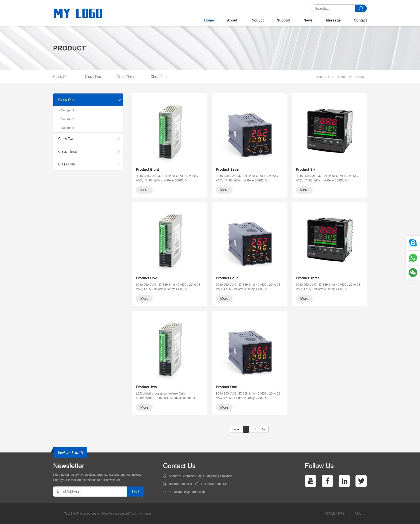The height and width of the screenshot is (524, 420).
Task: Collapse the Class One sidebar section
Action: [x=119, y=100]
